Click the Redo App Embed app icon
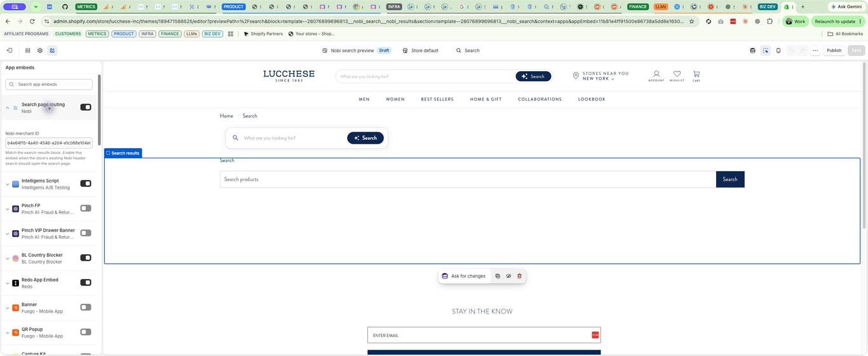This screenshot has height=356, width=868. pos(16,283)
